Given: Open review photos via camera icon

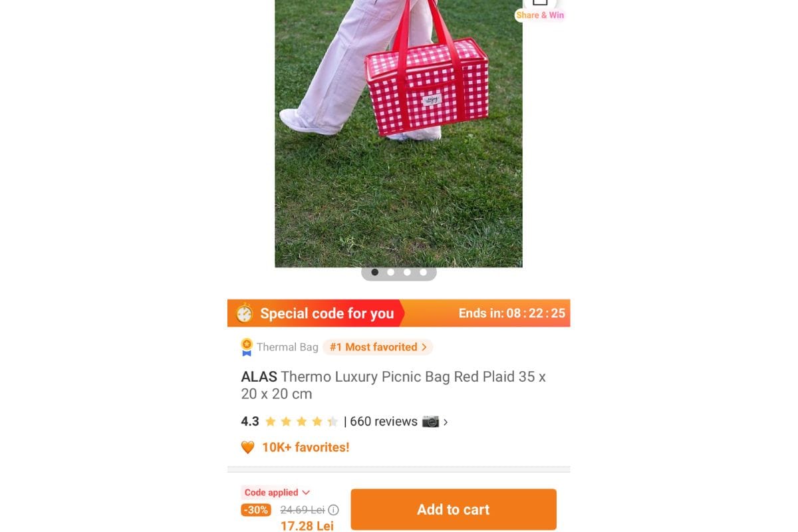Looking at the screenshot, I should pos(430,422).
